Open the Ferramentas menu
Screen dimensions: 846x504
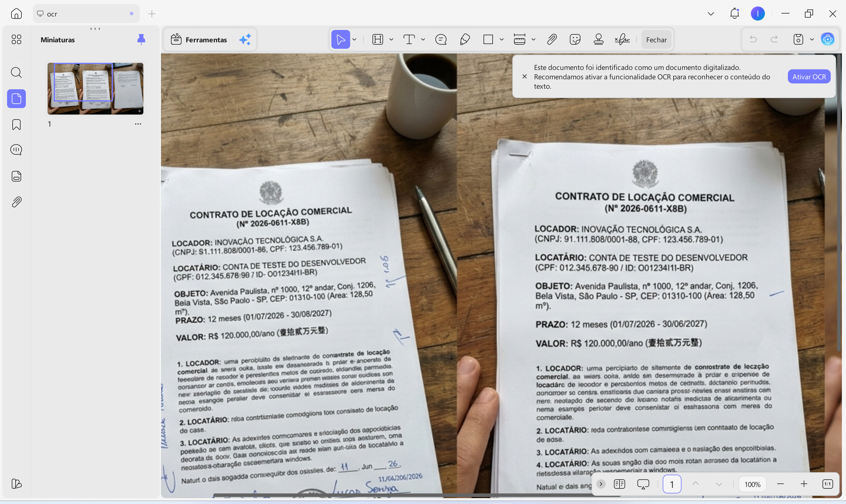[199, 39]
